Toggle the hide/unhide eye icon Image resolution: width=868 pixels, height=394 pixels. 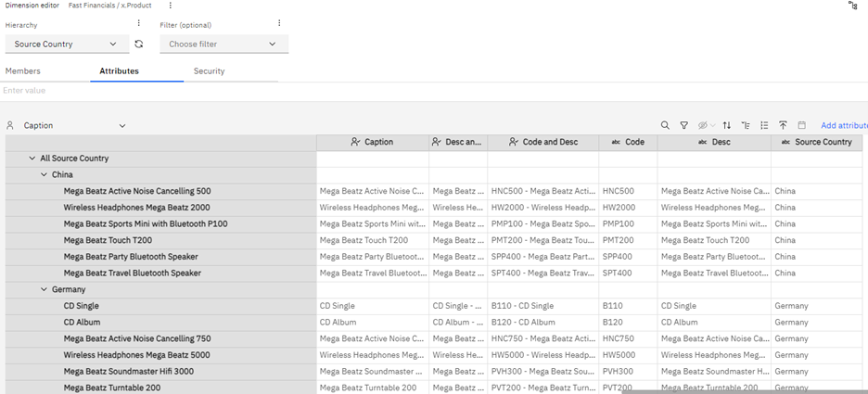[x=703, y=125]
